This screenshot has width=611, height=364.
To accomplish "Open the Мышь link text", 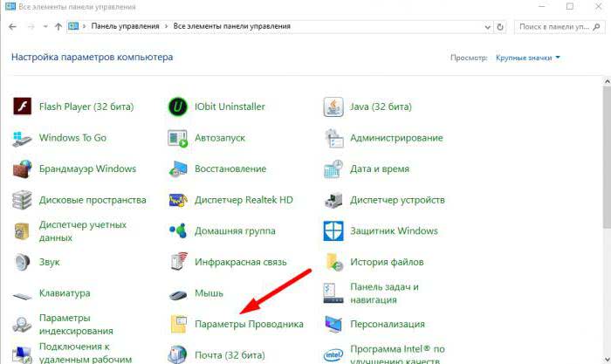I will point(209,293).
